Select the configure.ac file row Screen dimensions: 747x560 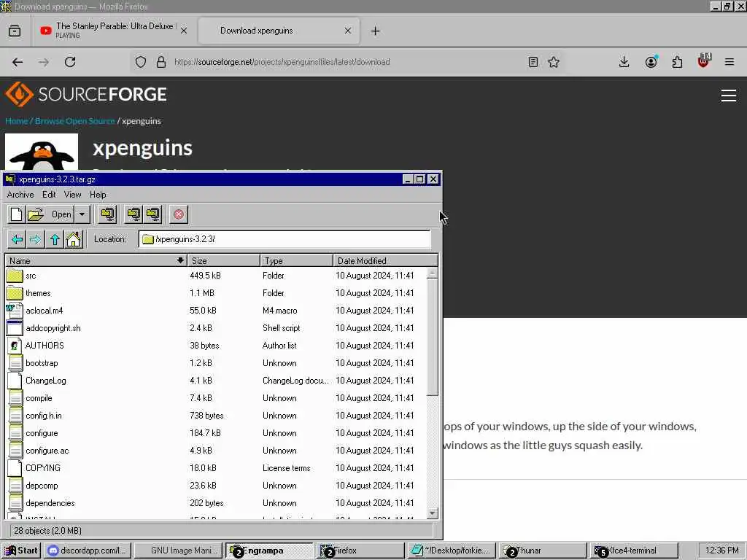click(216, 451)
